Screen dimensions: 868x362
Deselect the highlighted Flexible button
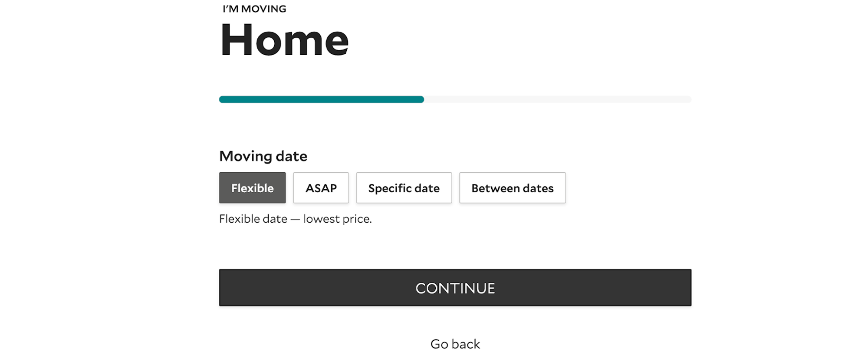pyautogui.click(x=252, y=188)
